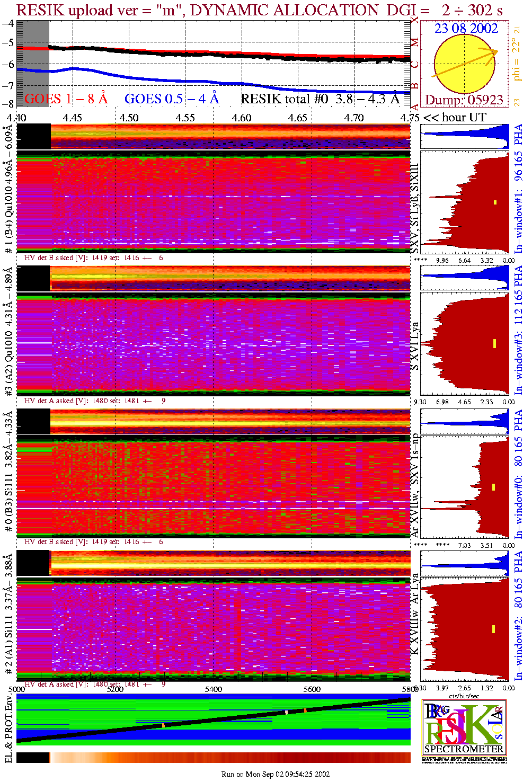Click yellow marker in In-window#0 spectrum

(x=494, y=486)
